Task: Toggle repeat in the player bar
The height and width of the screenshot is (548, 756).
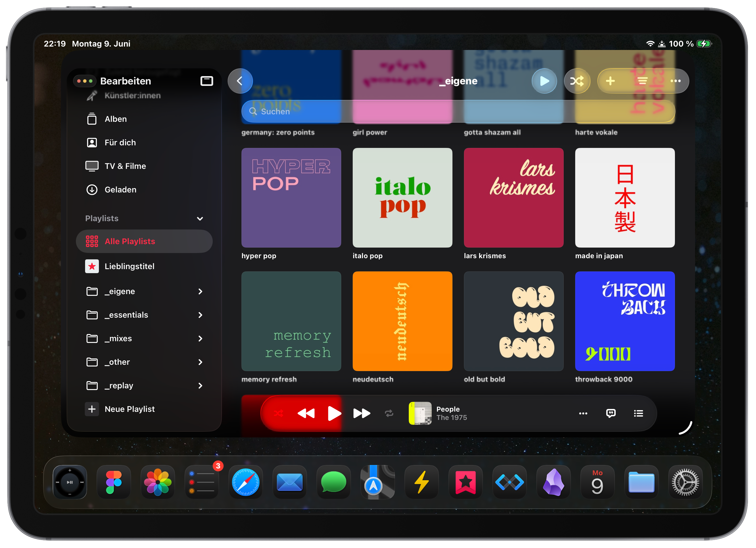Action: click(x=389, y=414)
